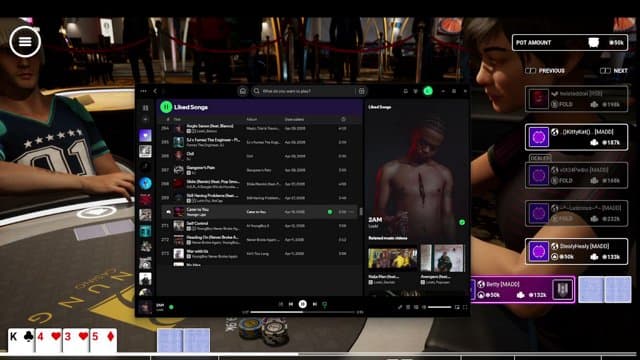Sort by the Album column header
640x360 pixels.
(x=251, y=119)
